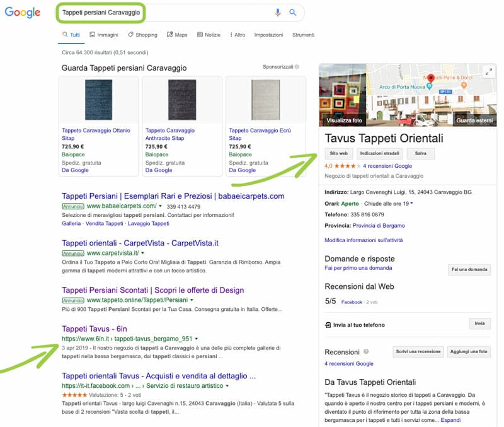504x427 pixels.
Task: Click the Indicazioni stradali button
Action: click(x=380, y=153)
